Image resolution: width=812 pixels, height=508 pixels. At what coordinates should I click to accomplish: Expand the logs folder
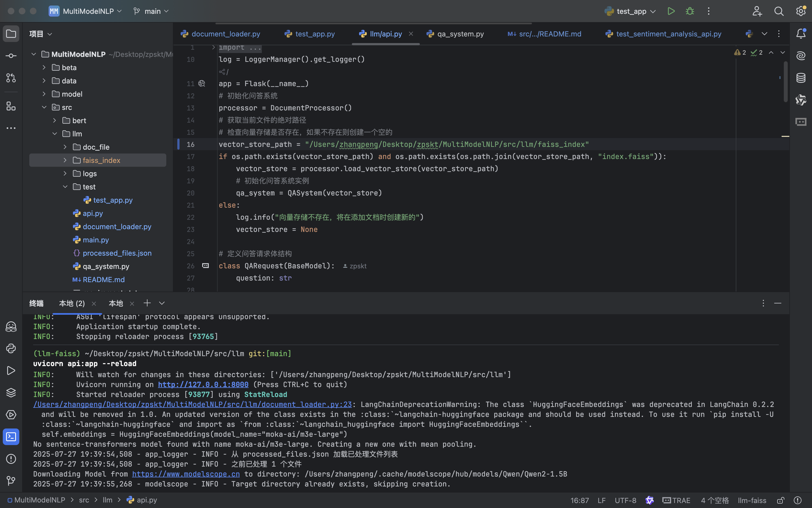tap(65, 173)
